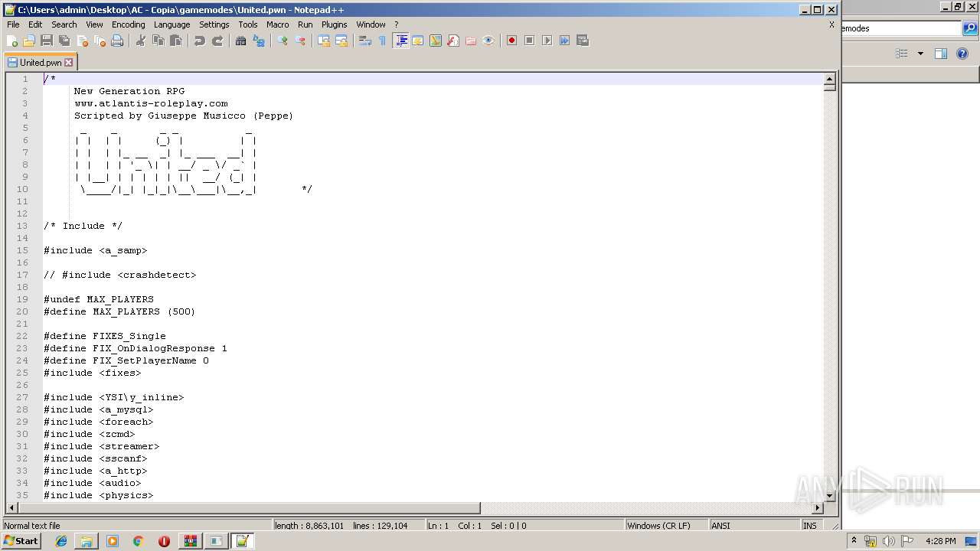
Task: Close the United.pwn tab with its X
Action: click(x=69, y=63)
